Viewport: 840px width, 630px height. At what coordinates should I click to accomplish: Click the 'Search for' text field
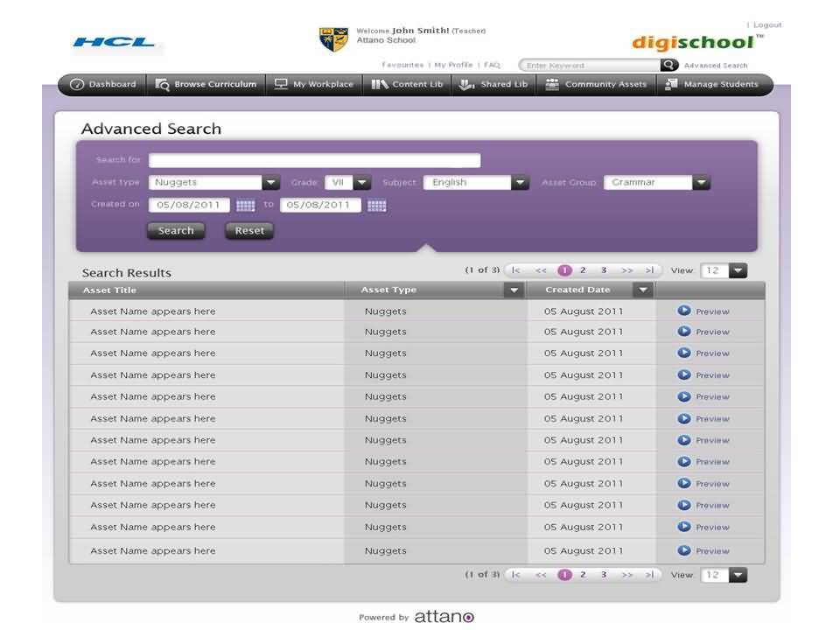pyautogui.click(x=314, y=161)
